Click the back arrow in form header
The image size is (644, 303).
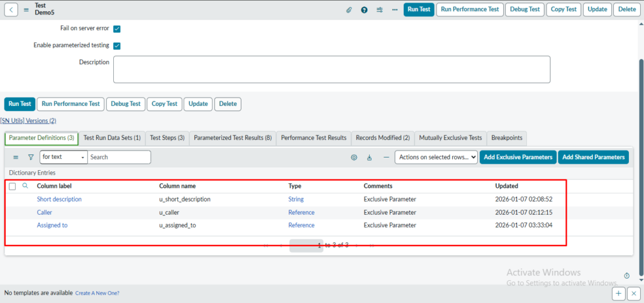click(x=13, y=9)
